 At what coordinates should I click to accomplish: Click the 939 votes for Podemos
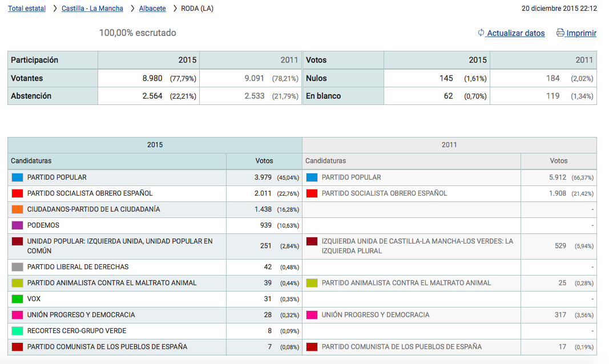265,225
